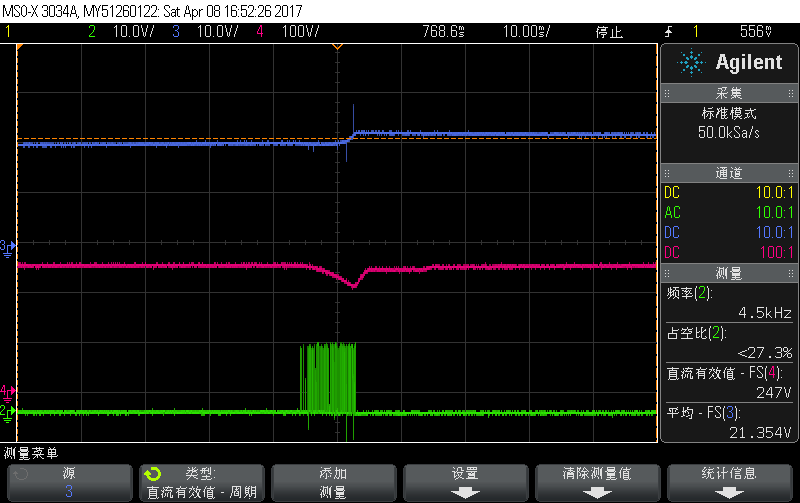The width and height of the screenshot is (800, 503).
Task: Click the green rotate knob icon on 类型
Action: click(153, 474)
